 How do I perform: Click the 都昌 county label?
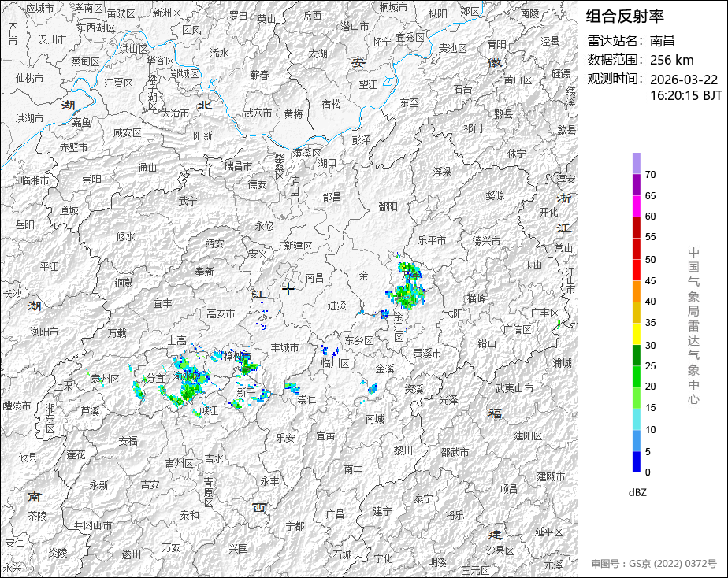pos(332,197)
